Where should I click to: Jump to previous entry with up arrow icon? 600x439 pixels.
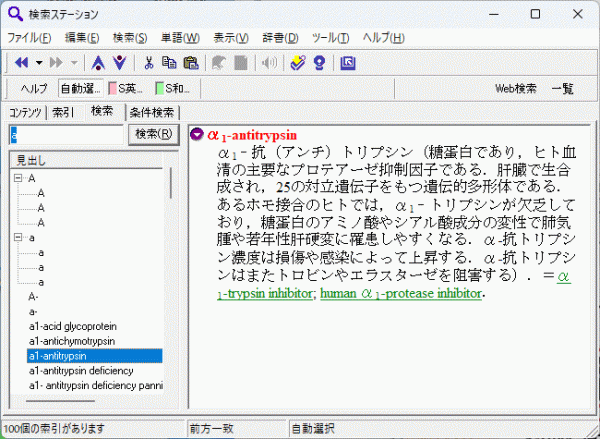pos(98,62)
